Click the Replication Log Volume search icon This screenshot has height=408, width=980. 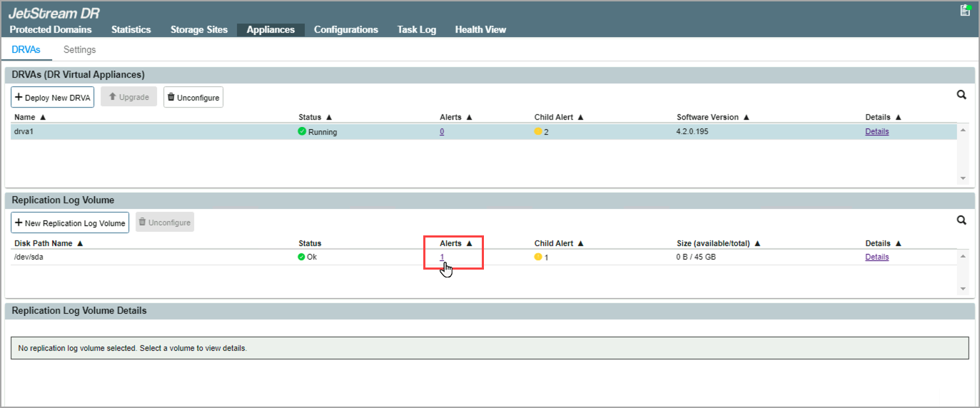tap(961, 220)
